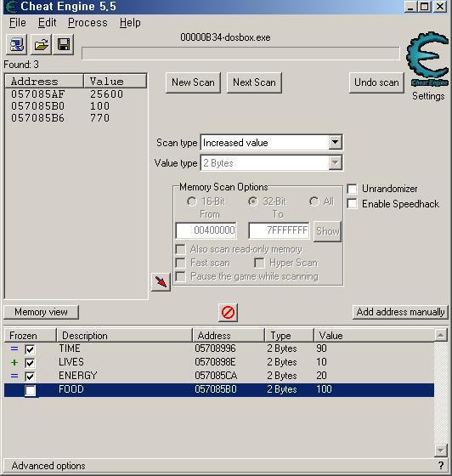Enable the Unrandomizer checkbox
This screenshot has width=452, height=476.
coord(352,189)
